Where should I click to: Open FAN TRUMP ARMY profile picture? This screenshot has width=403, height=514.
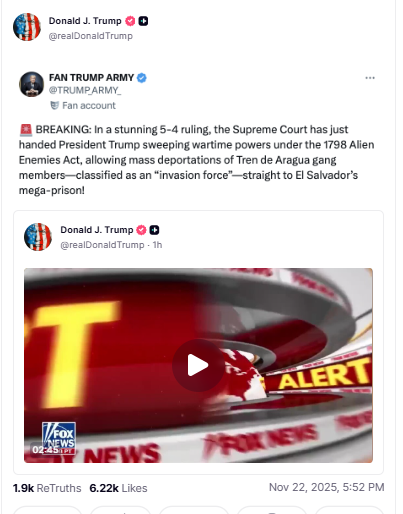31,84
